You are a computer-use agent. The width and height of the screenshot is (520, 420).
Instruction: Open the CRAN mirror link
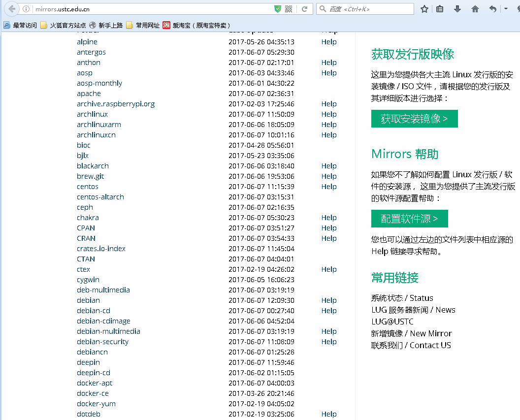tap(86, 238)
